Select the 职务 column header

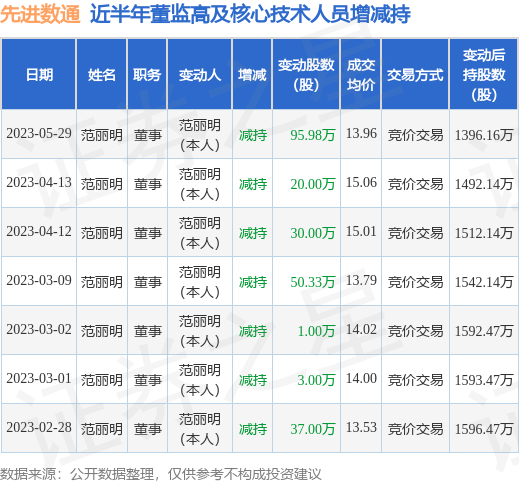pyautogui.click(x=147, y=75)
